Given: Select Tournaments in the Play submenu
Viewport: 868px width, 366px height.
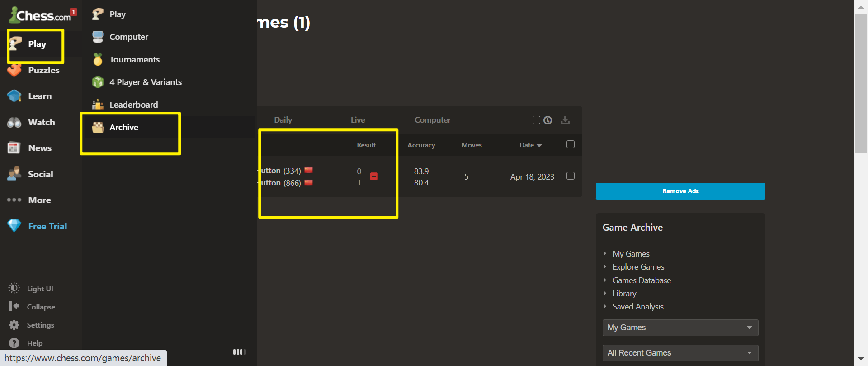Looking at the screenshot, I should pyautogui.click(x=134, y=59).
